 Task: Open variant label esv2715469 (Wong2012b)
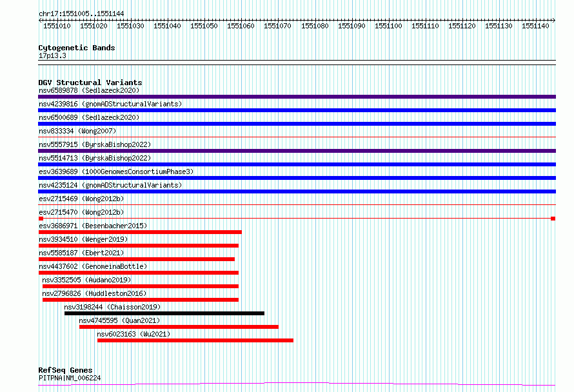(x=81, y=199)
